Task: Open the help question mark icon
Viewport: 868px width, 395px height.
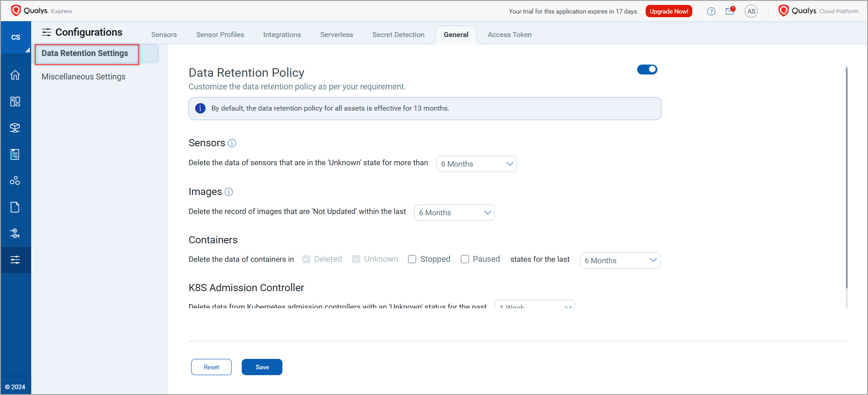Action: coord(711,11)
